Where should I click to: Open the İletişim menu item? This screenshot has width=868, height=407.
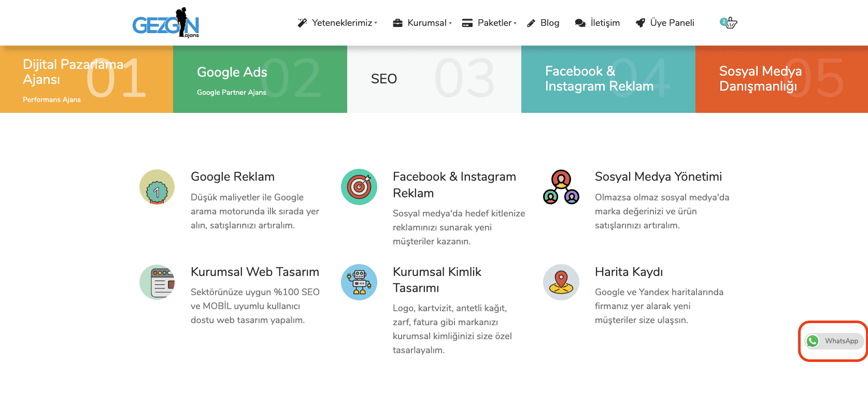click(597, 23)
